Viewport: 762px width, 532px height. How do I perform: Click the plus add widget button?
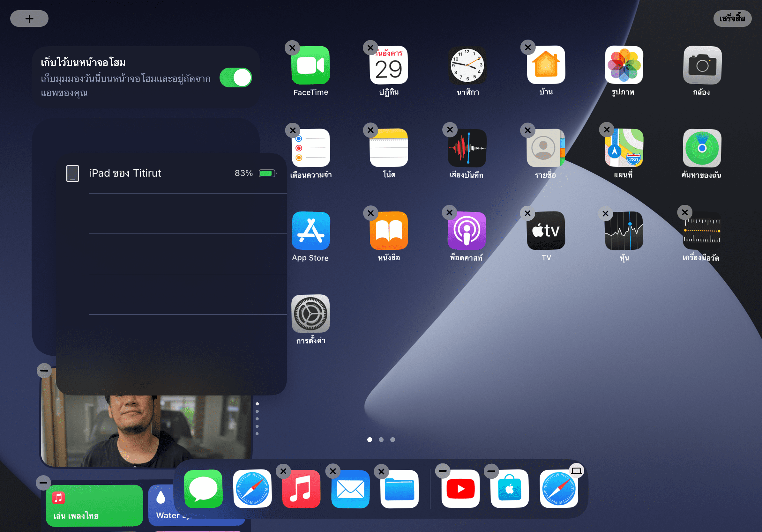click(29, 18)
